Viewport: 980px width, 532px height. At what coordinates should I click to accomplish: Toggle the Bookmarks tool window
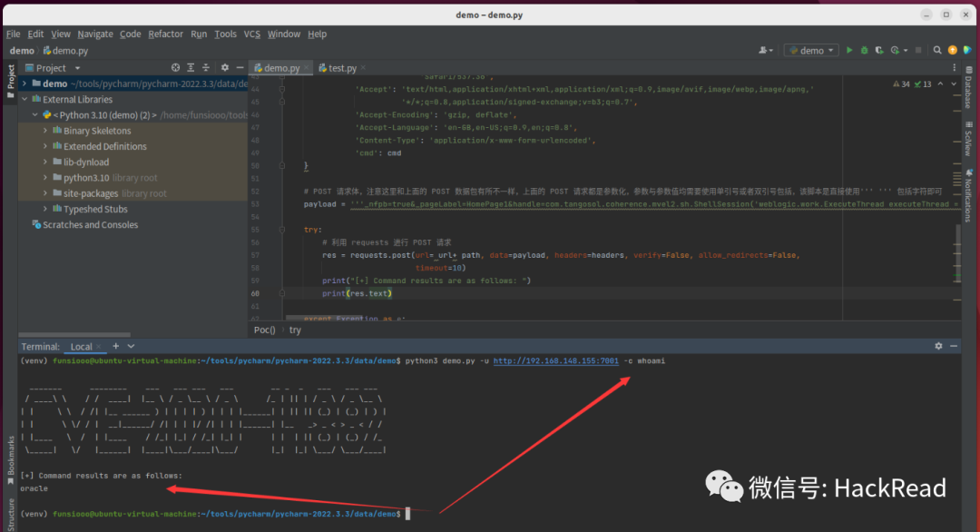click(x=11, y=460)
